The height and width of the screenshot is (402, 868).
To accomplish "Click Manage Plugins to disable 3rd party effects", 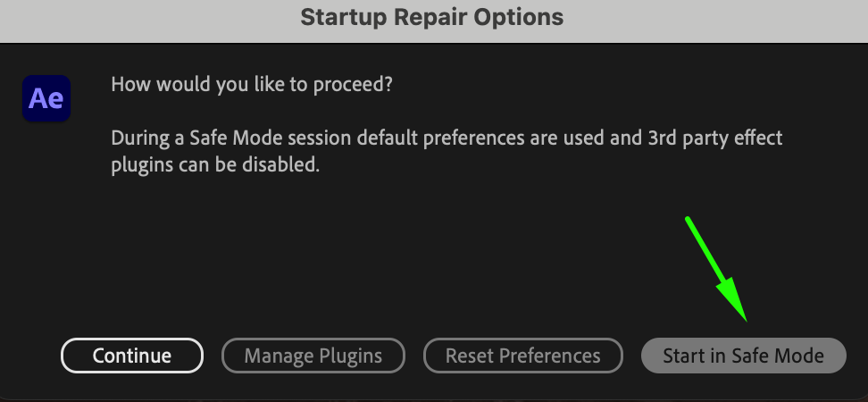I will click(313, 356).
